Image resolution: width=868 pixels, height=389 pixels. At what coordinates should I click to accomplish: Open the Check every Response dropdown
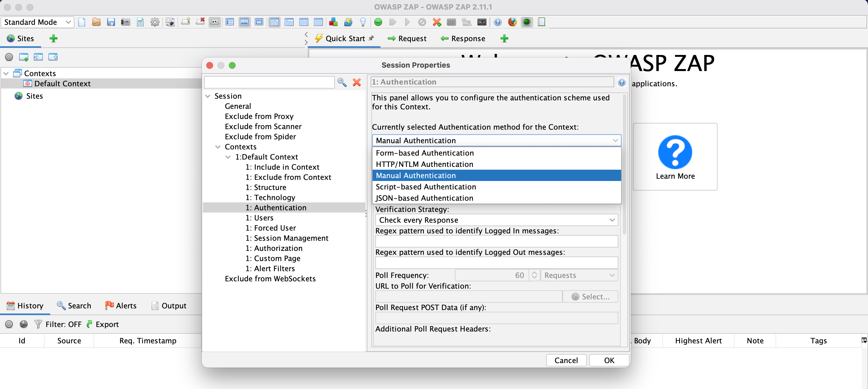pos(496,220)
